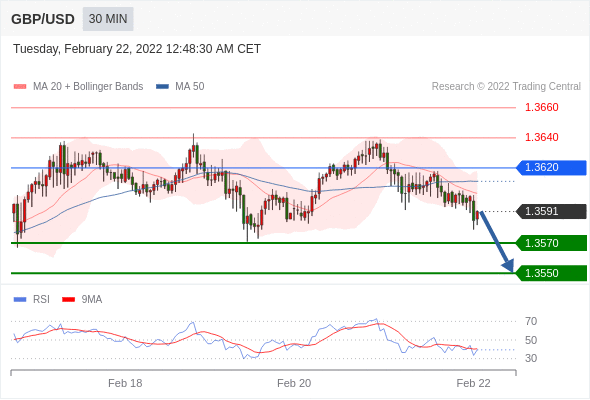590x400 pixels.
Task: Click the 1.3640 resistance label
Action: tap(542, 137)
